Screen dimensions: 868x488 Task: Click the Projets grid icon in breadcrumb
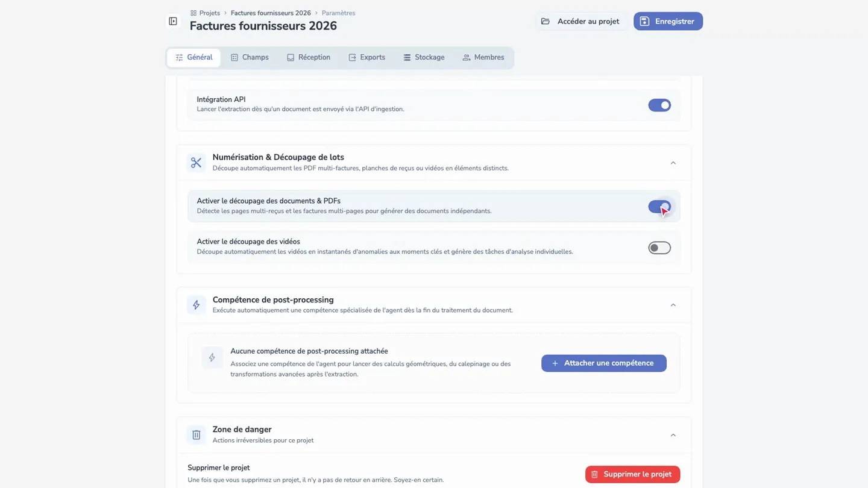coord(193,13)
